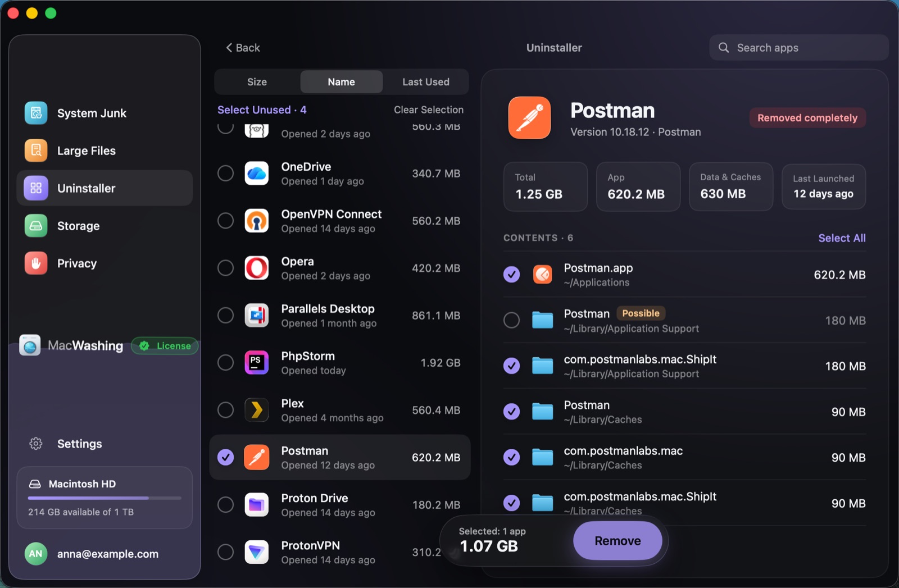Go to Storage section
The image size is (899, 588).
[x=105, y=226]
